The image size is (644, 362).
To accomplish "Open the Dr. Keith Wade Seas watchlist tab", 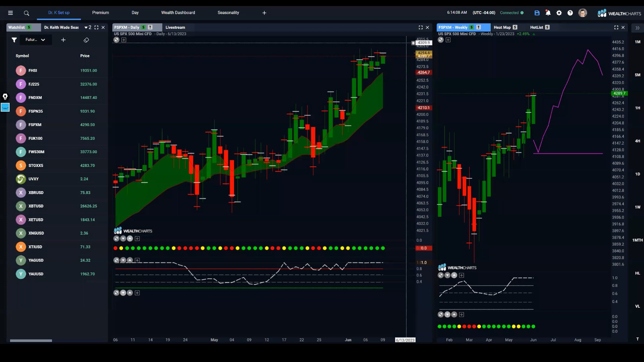I will tap(61, 27).
